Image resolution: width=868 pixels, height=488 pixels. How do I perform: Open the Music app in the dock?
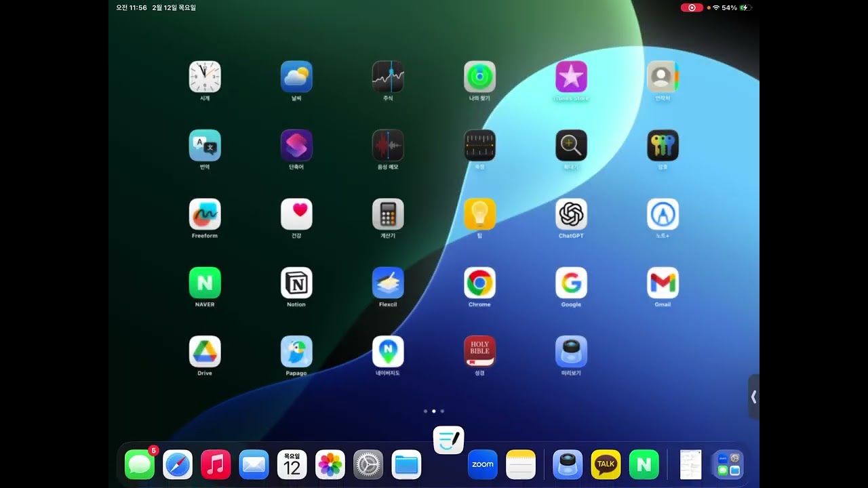tap(216, 464)
